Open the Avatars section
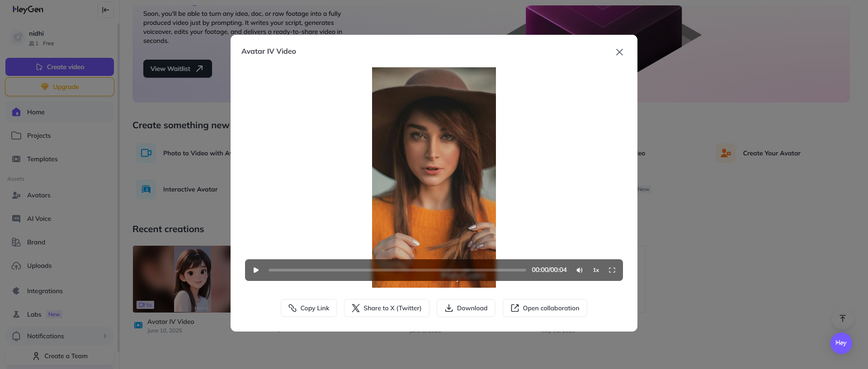This screenshot has height=369, width=868. click(x=38, y=195)
